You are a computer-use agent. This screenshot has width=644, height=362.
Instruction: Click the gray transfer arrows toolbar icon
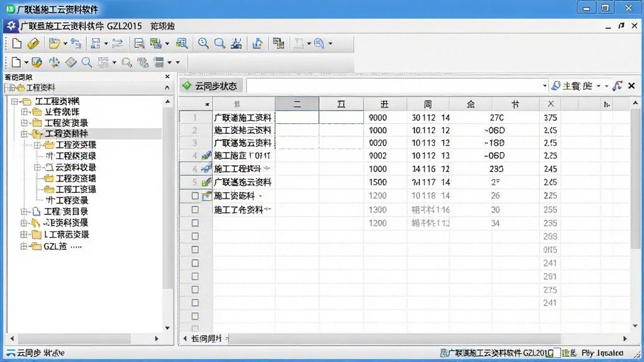coord(118,43)
